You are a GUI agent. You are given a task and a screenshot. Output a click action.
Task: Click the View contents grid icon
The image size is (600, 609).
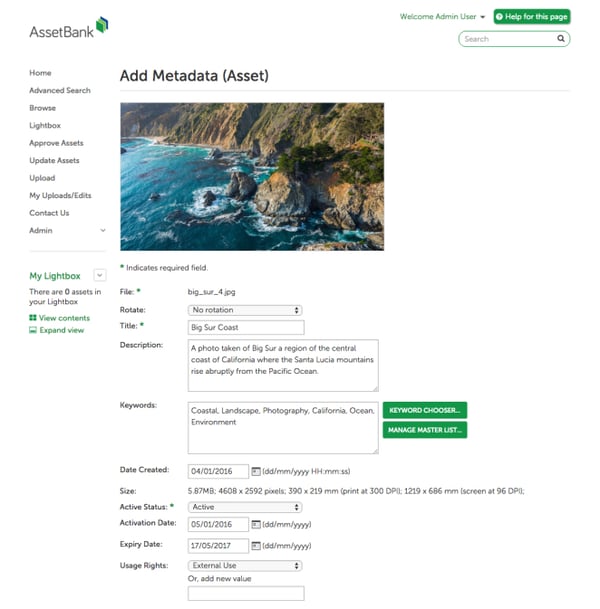click(33, 318)
